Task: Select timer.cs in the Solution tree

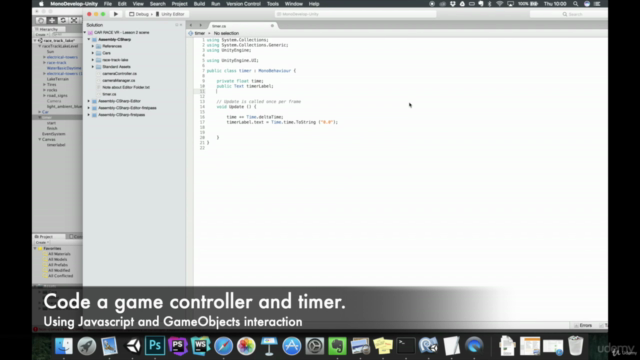Action: (109, 94)
